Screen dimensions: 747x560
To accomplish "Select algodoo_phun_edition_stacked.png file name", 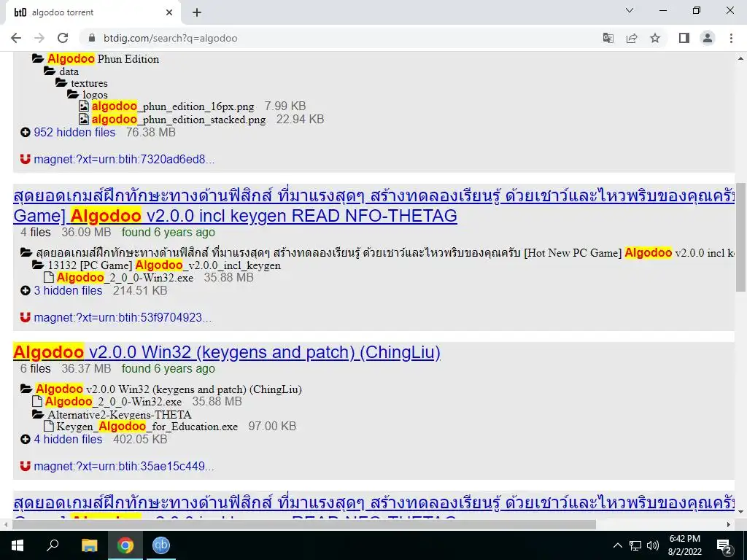I will tap(179, 119).
